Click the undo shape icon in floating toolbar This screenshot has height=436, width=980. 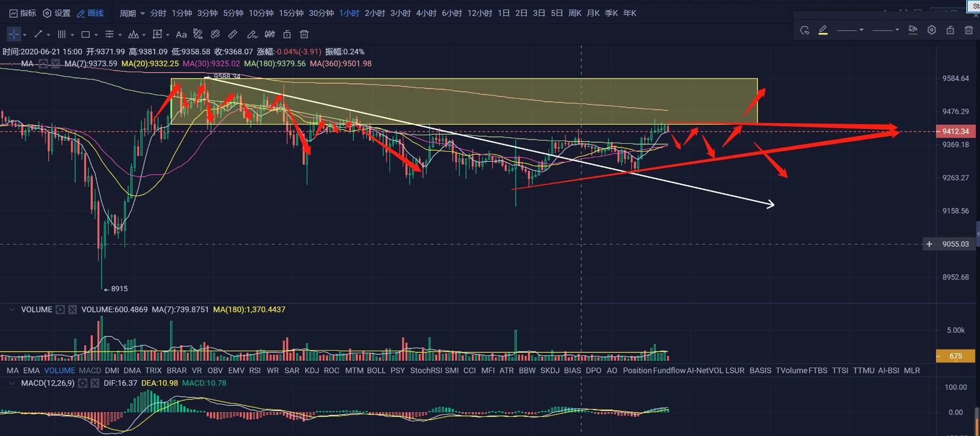click(x=805, y=30)
